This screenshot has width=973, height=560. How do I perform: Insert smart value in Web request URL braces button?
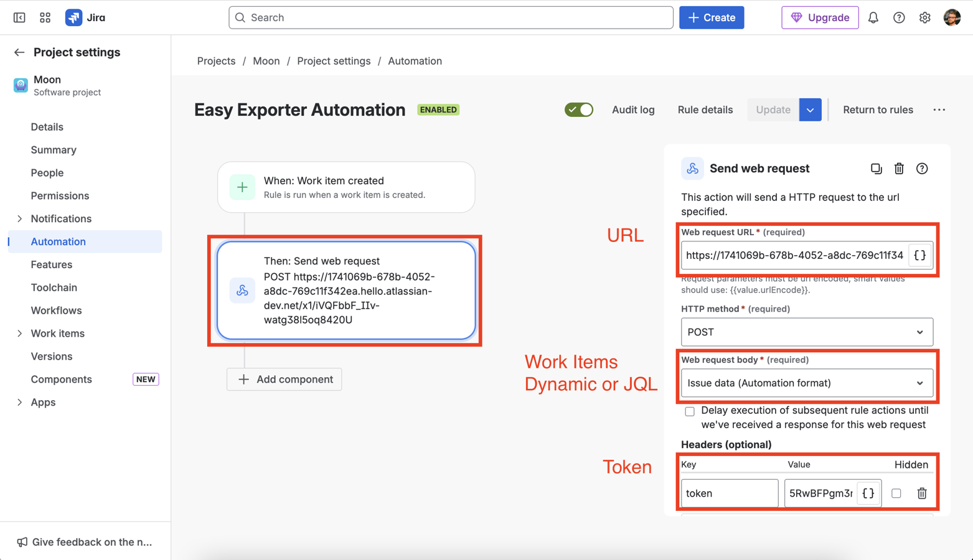[919, 255]
